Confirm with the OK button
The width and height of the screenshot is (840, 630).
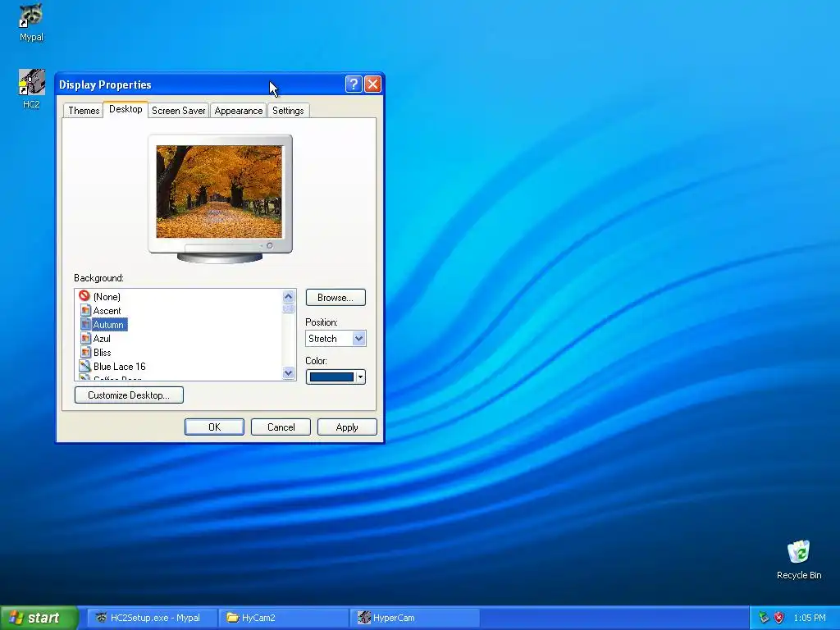pos(214,427)
